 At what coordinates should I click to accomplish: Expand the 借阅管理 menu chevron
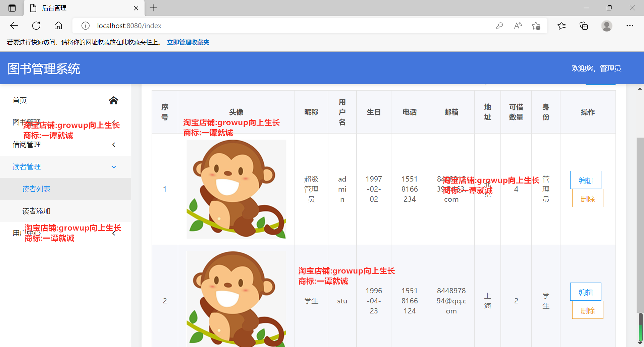coord(114,145)
